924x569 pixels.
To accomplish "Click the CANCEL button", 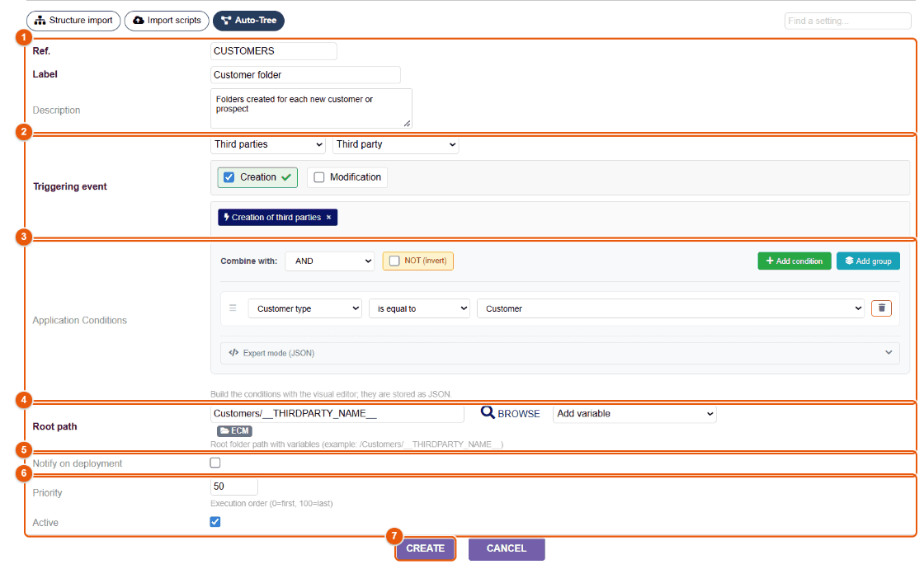I will (x=507, y=548).
